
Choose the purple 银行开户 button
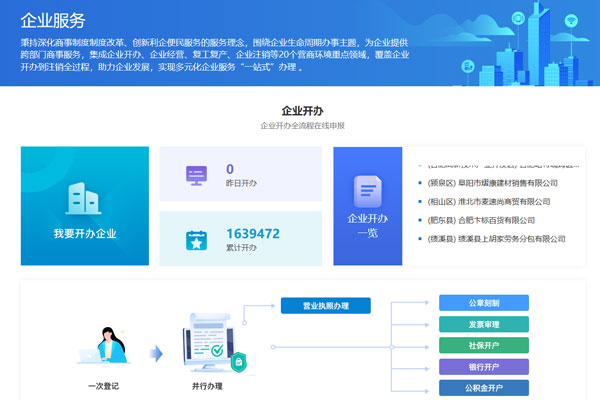coord(483,366)
